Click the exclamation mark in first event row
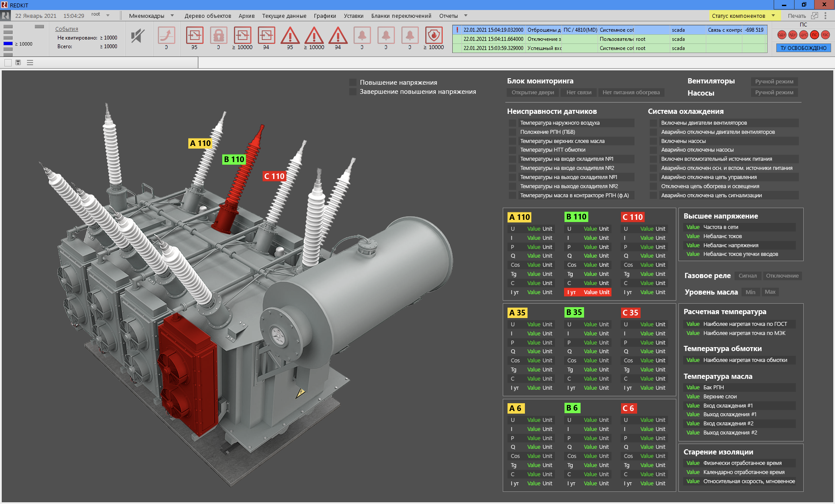This screenshot has width=835, height=504. point(457,30)
